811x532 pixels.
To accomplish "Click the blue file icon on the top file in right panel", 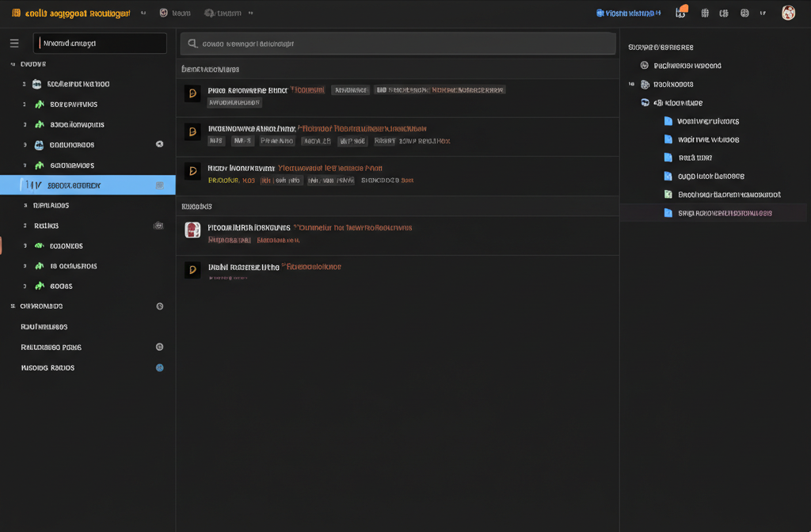I will click(666, 120).
